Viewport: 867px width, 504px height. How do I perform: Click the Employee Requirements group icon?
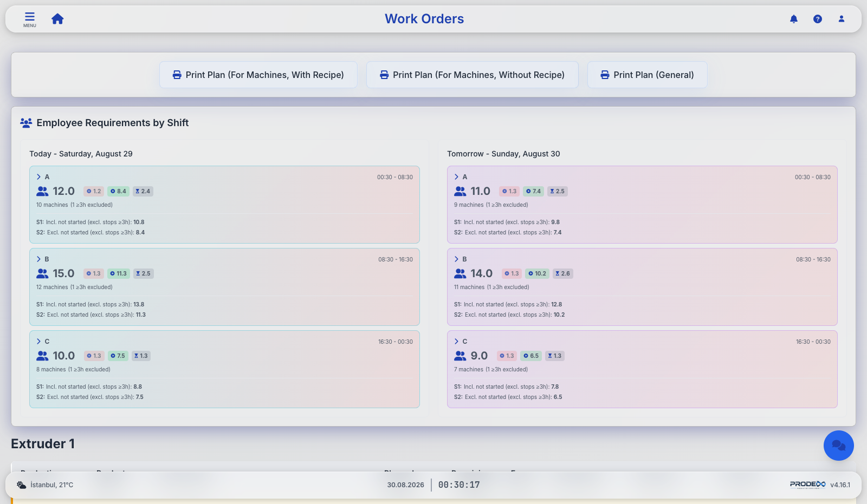(x=26, y=123)
